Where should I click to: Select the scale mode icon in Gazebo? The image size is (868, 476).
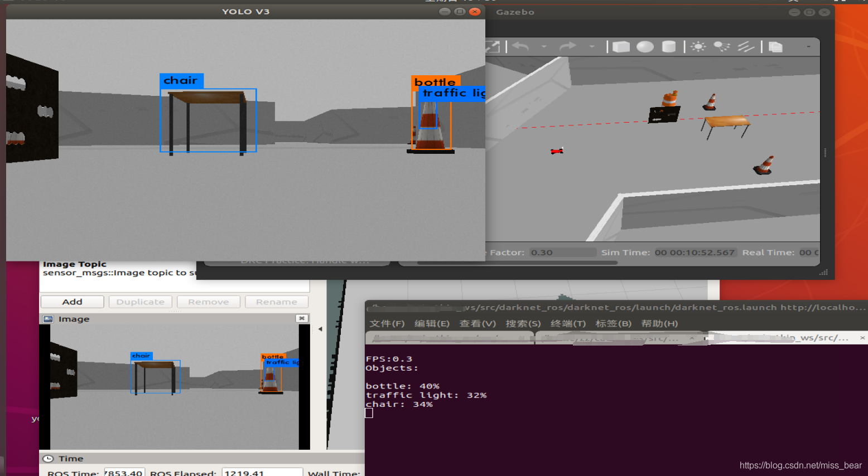[493, 46]
